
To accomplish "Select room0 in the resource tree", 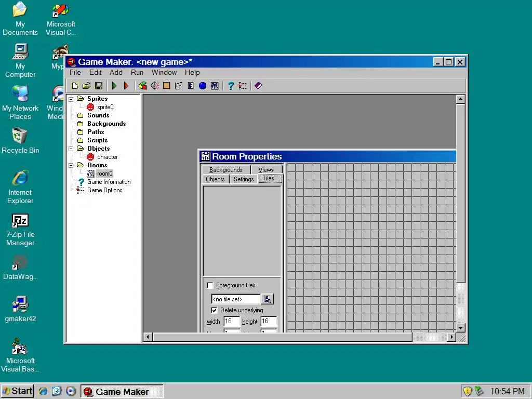I will pyautogui.click(x=104, y=174).
